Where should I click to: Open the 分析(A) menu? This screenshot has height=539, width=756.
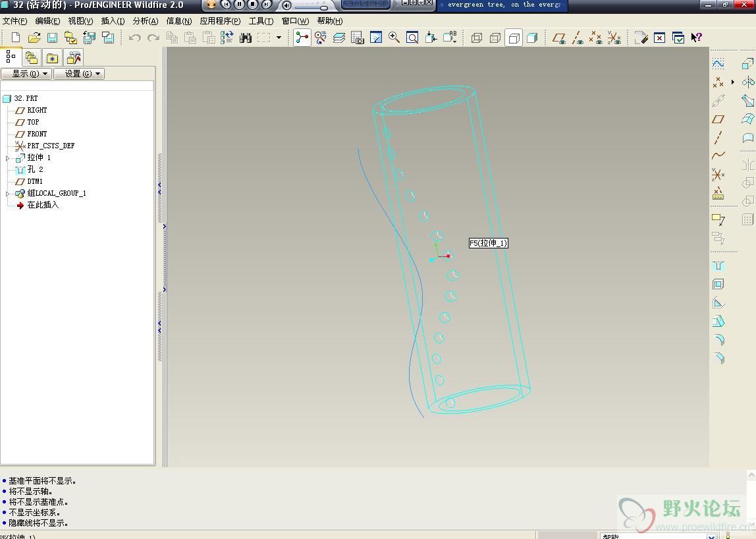click(x=145, y=20)
